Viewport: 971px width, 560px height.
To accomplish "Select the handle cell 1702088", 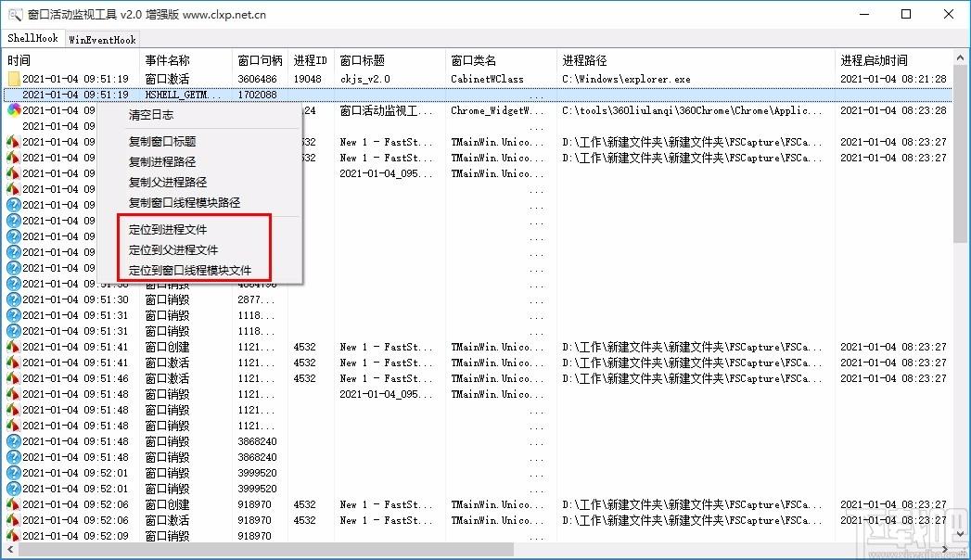I will point(257,95).
